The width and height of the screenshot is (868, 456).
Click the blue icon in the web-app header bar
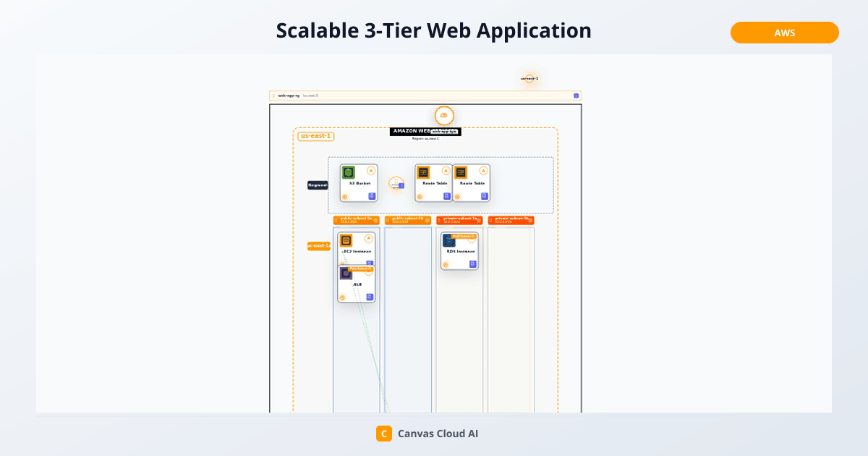tap(576, 96)
